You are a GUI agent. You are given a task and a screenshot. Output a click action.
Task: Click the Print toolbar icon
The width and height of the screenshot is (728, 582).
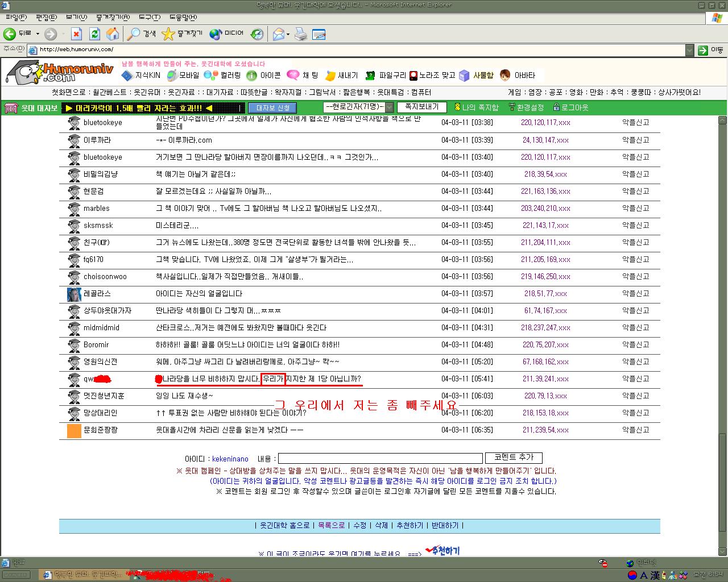(301, 34)
